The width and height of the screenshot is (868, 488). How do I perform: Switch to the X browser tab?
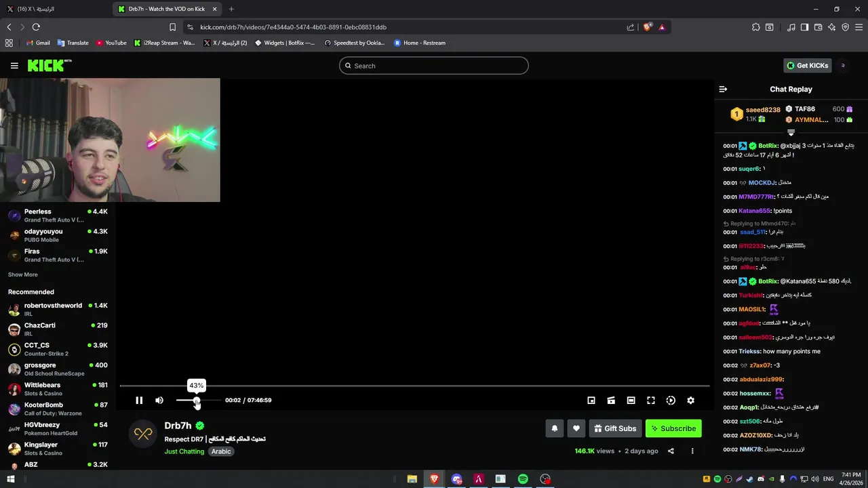click(54, 9)
